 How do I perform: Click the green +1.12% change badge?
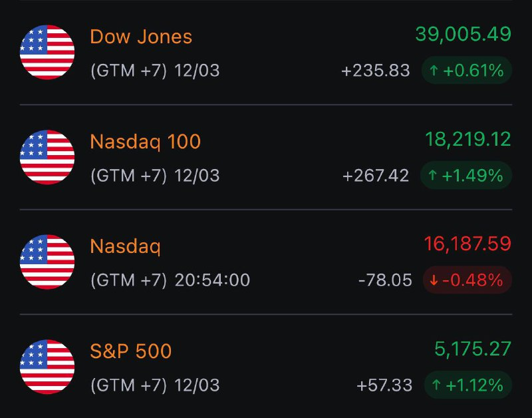(468, 385)
